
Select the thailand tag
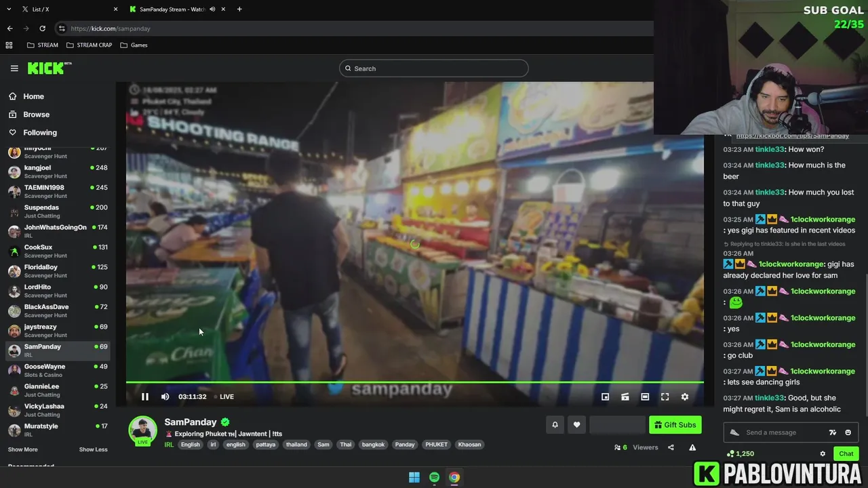tap(296, 445)
